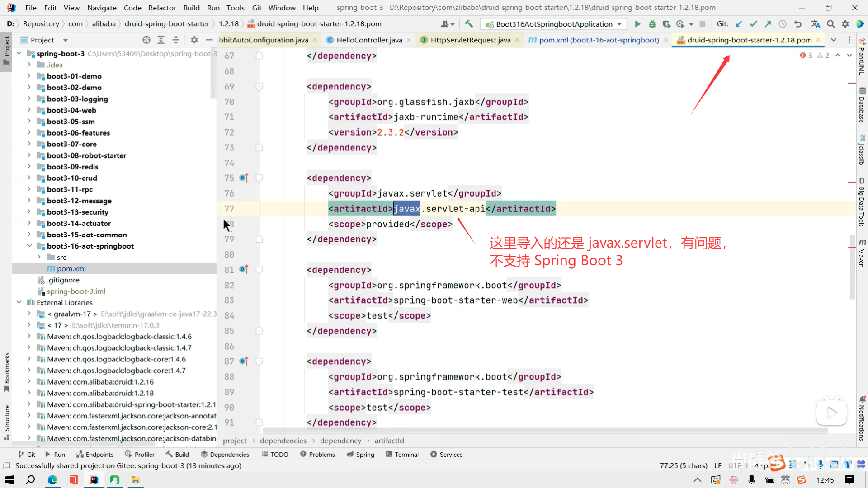Click the green Run application button
This screenshot has width=868, height=488.
pos(637,24)
